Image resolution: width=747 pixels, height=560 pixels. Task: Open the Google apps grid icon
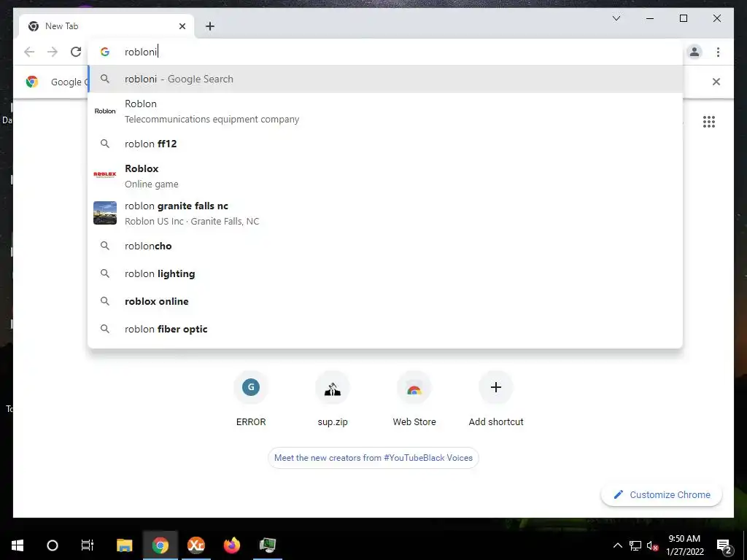(x=709, y=122)
